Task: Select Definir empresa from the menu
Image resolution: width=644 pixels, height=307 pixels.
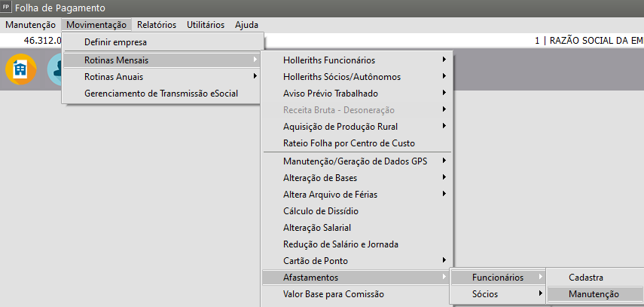Action: pos(115,42)
